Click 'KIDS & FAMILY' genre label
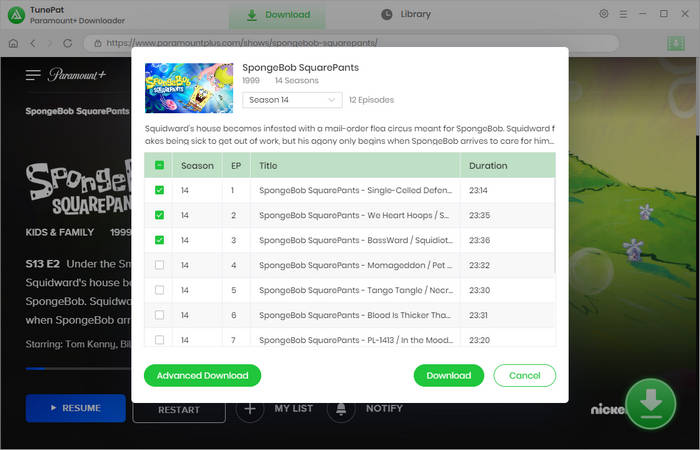 (60, 232)
